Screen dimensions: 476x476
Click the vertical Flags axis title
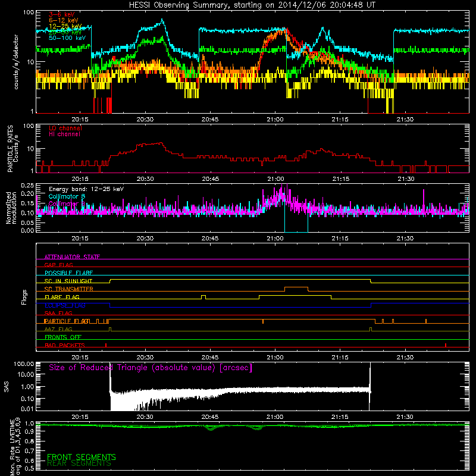(x=24, y=297)
